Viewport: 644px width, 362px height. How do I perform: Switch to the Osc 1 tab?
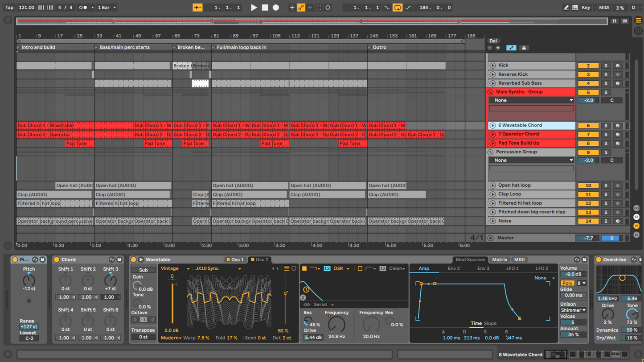tap(235, 259)
